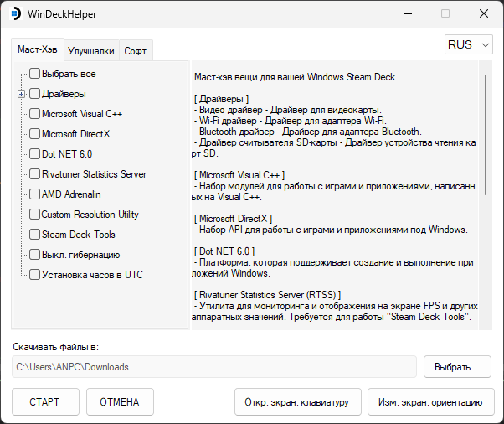Viewport: 504px width, 424px height.
Task: Click '[ Rivatuner Statistics Server (RTSS) ]' heading
Action: pyautogui.click(x=267, y=295)
